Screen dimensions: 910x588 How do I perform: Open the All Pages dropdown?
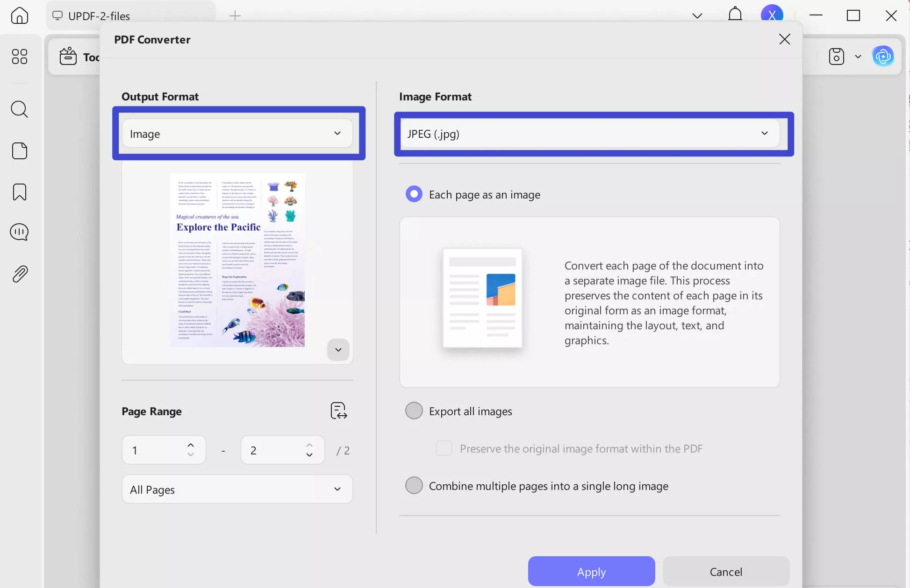(x=237, y=489)
